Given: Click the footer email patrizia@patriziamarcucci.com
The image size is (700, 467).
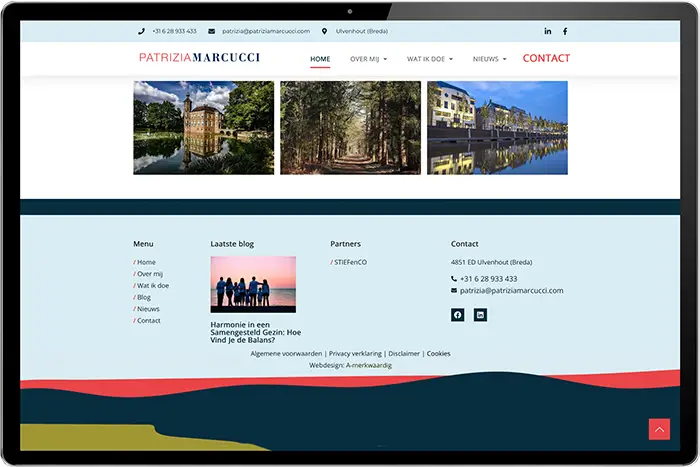Looking at the screenshot, I should (x=512, y=291).
